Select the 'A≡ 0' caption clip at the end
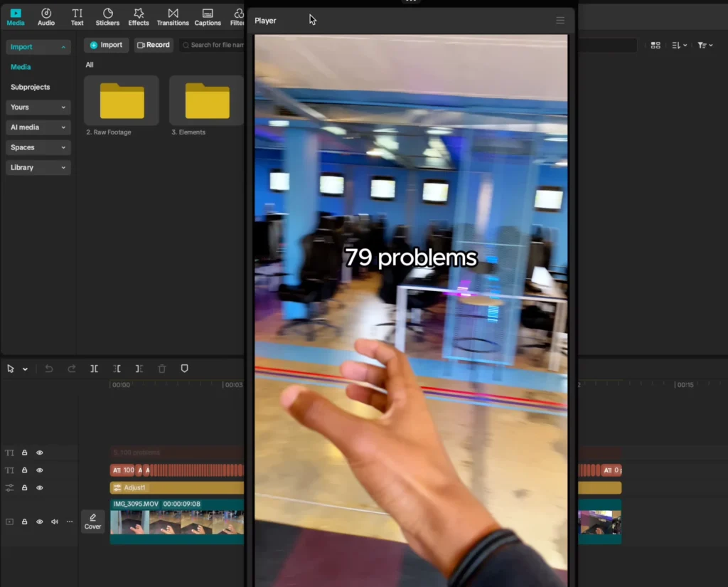The width and height of the screenshot is (728, 587). coord(612,470)
